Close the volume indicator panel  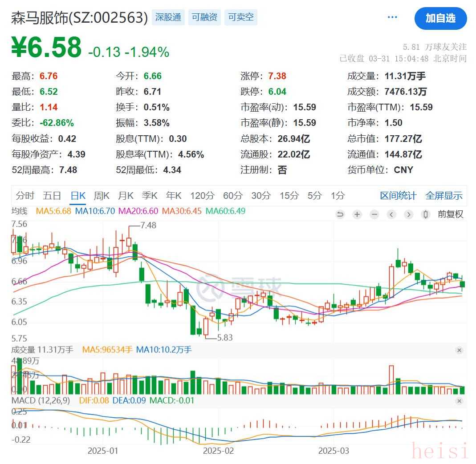(x=460, y=350)
